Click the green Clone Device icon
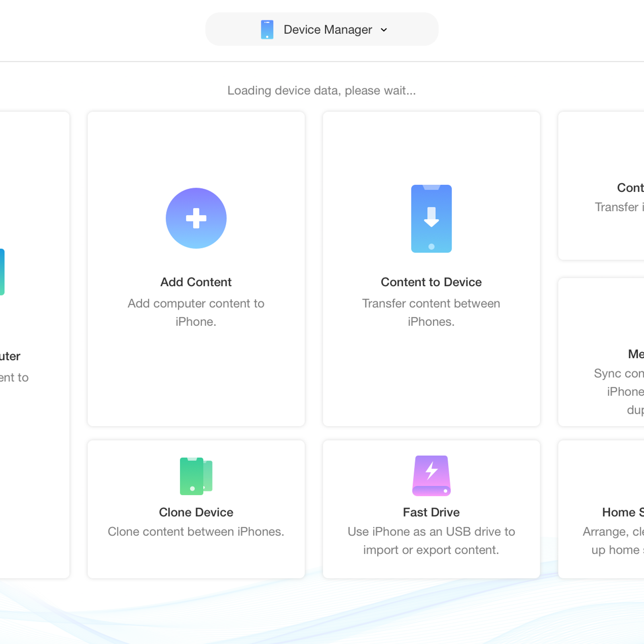The height and width of the screenshot is (644, 644). [196, 476]
